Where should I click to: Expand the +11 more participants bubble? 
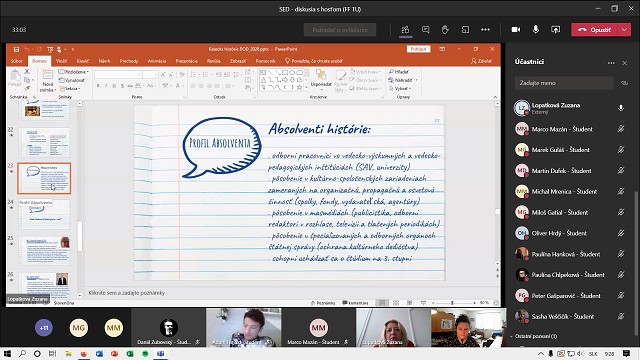44,328
